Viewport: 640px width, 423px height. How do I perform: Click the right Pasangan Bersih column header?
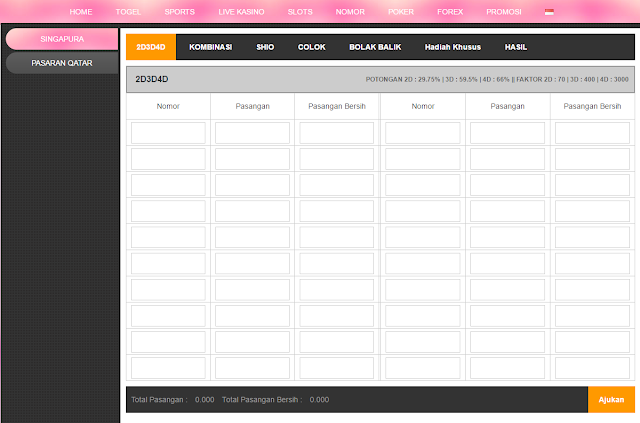coord(592,106)
